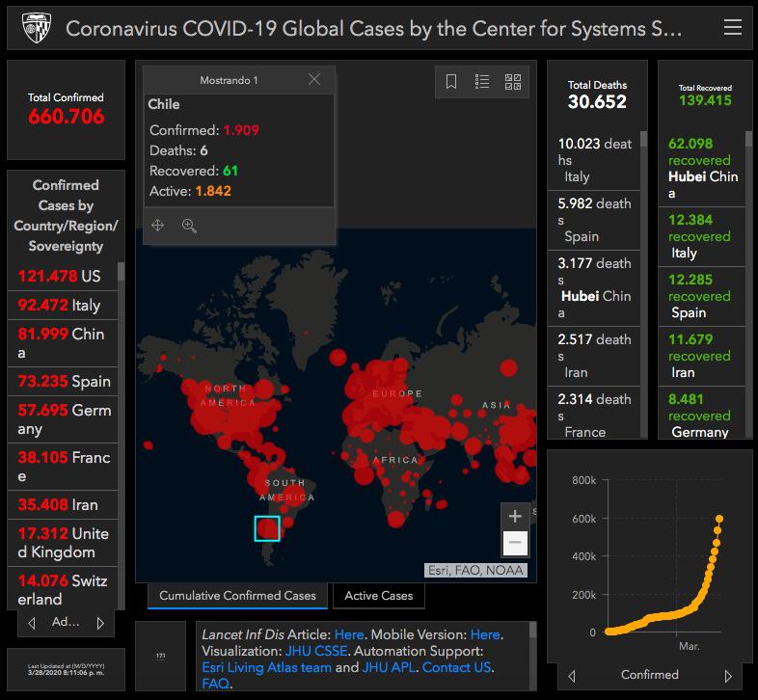Zoom to Chile using magnifier icon

click(189, 226)
